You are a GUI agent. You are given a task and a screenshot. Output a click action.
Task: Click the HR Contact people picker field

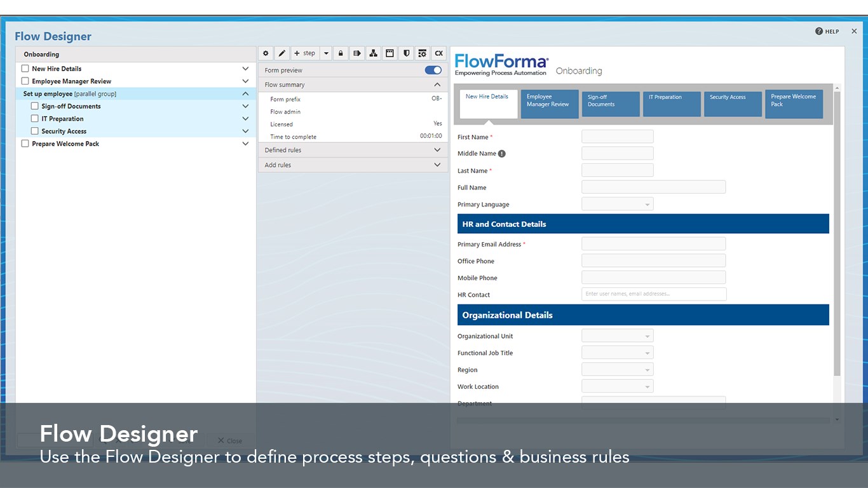point(654,294)
